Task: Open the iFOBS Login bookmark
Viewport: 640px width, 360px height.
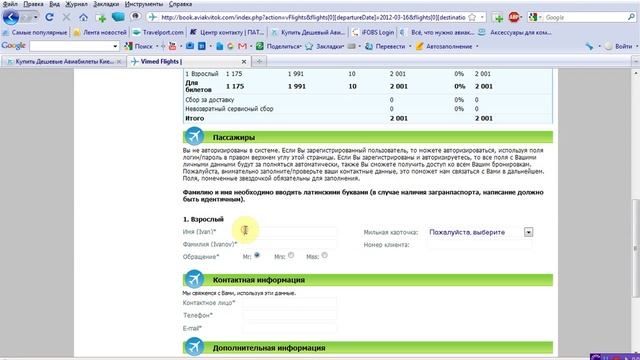Action: click(373, 32)
